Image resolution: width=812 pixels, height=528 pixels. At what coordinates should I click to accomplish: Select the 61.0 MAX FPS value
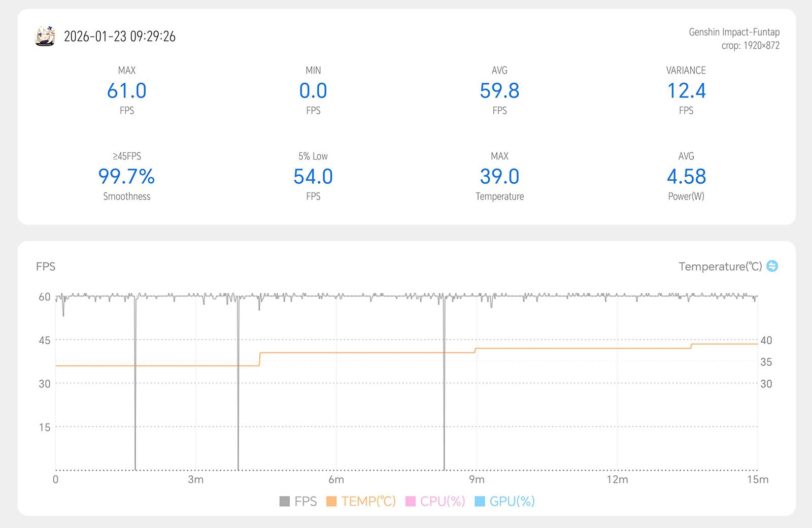(x=127, y=91)
